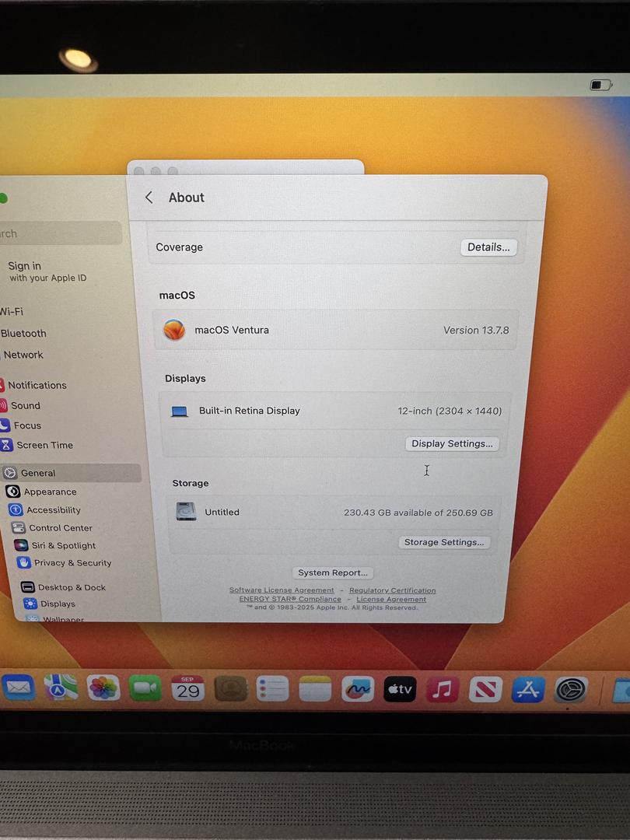Open Privacy & Security settings pane
Viewport: 630px width, 840px height.
point(72,563)
